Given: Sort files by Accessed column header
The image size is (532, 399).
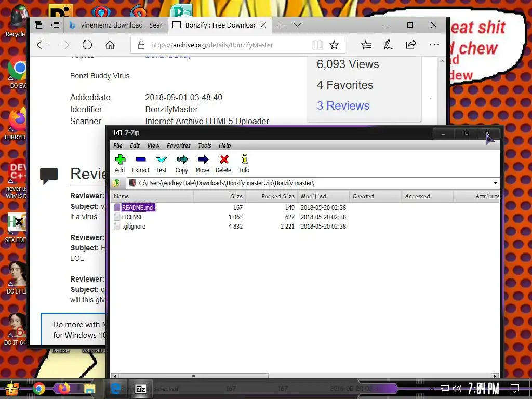Looking at the screenshot, I should coord(427,196).
